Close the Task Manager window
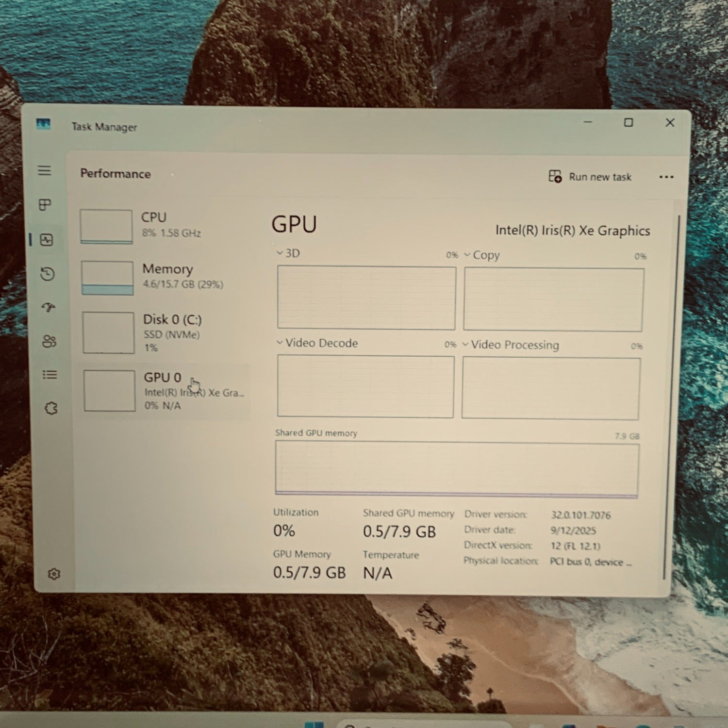The image size is (728, 728). pos(670,123)
